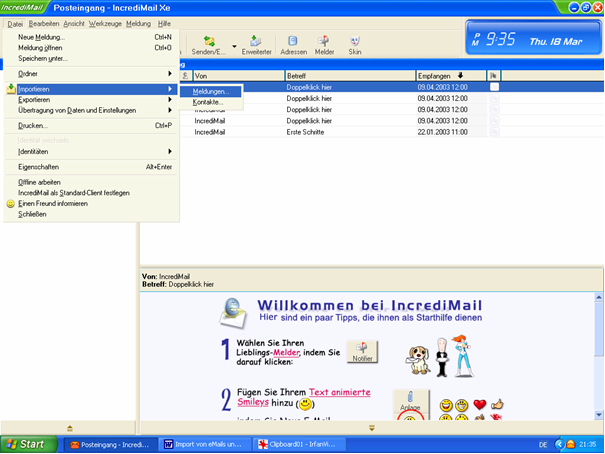Follow the Melder link in the welcome message
Screen dimensions: 605x454
(x=286, y=353)
